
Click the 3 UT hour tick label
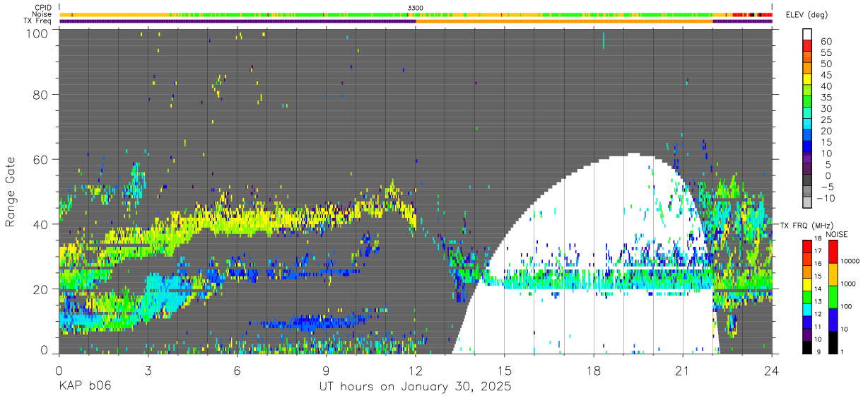pos(148,371)
